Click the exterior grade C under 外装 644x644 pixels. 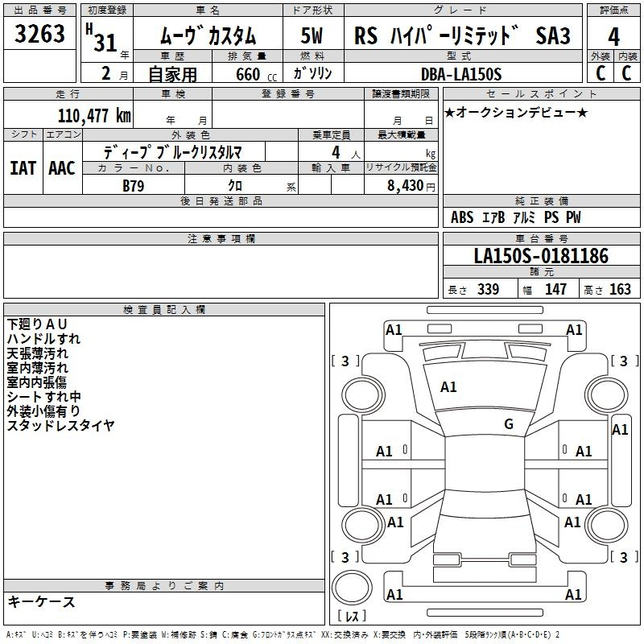(x=600, y=73)
